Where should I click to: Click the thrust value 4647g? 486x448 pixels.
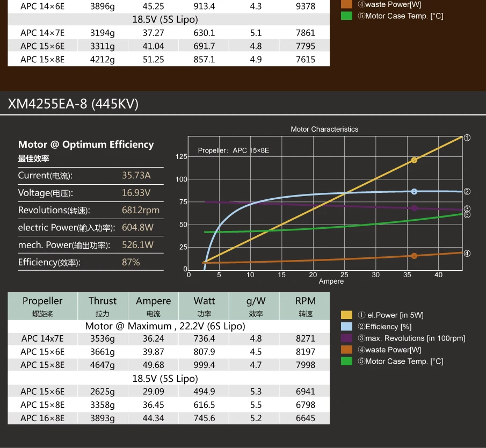tap(103, 365)
